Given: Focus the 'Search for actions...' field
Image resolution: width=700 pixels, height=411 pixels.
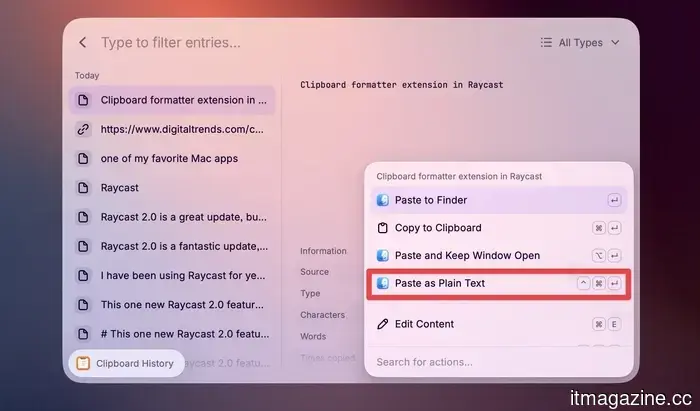Looking at the screenshot, I should pyautogui.click(x=499, y=362).
